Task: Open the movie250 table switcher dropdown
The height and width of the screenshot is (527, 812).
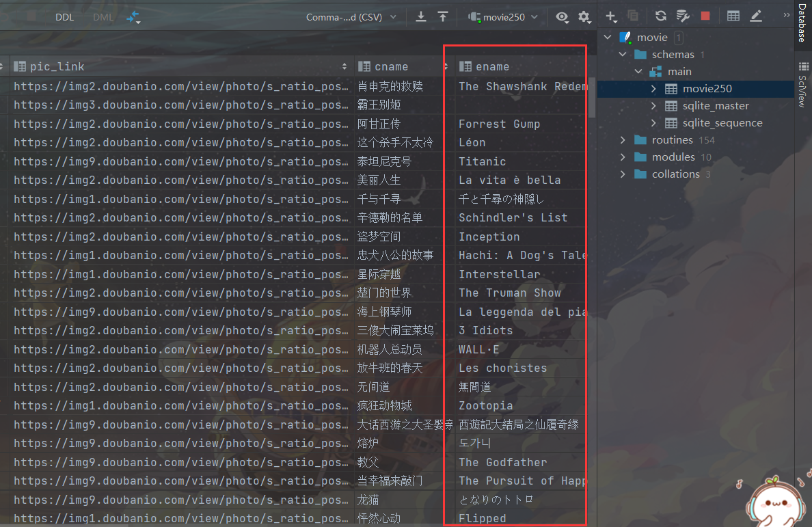Action: (503, 17)
